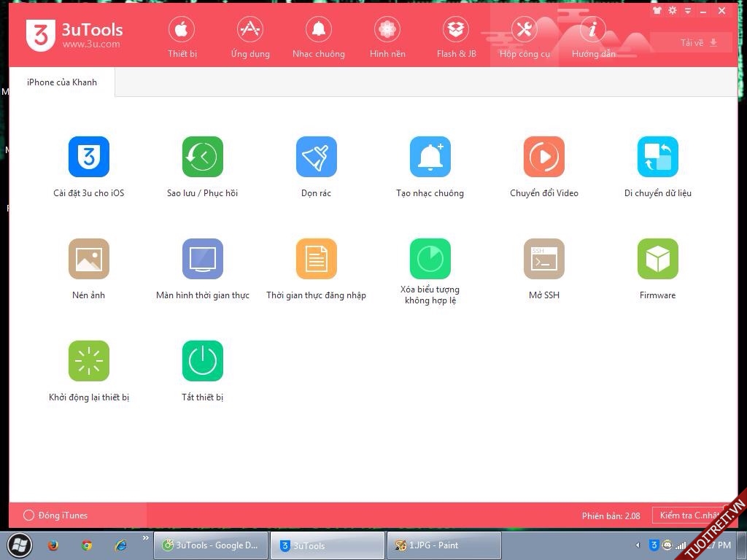This screenshot has width=747, height=560.
Task: Launch the Dọn rác cleaner icon
Action: click(x=316, y=157)
